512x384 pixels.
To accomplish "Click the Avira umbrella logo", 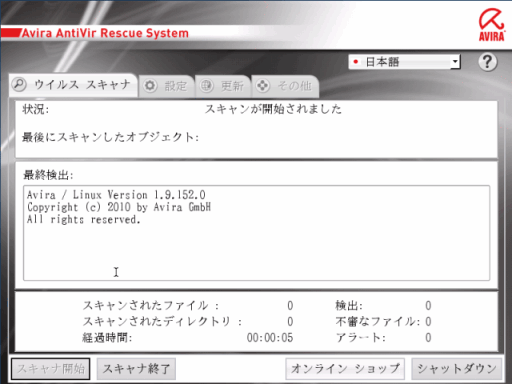I will [x=492, y=24].
